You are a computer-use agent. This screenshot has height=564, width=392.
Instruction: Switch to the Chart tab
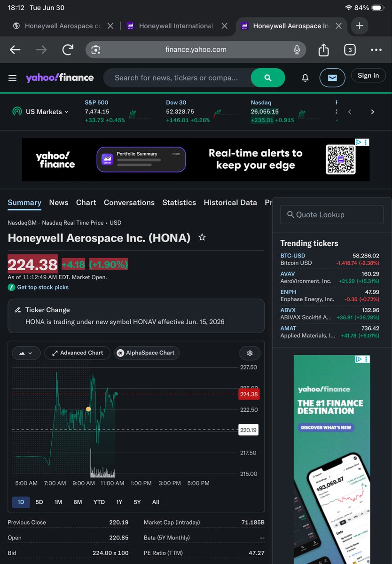click(x=86, y=203)
